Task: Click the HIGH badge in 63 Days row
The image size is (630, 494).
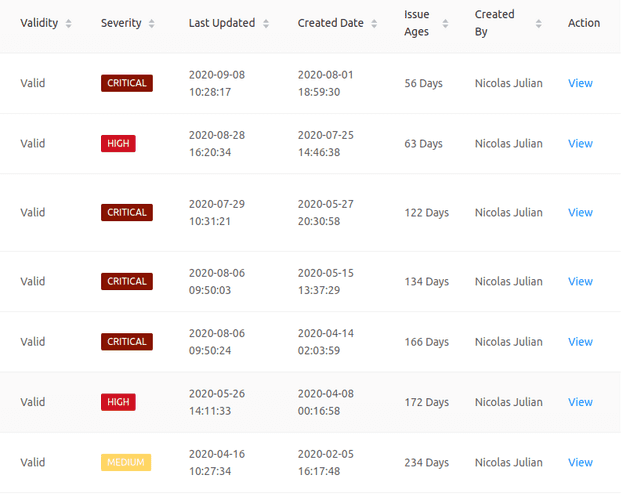Action: pos(118,143)
